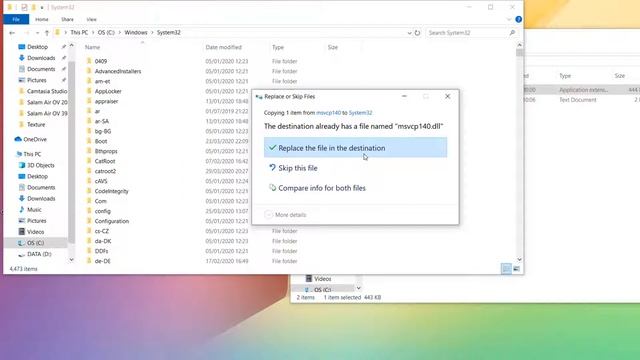Select DATA (D:) drive in sidebar

[39, 254]
